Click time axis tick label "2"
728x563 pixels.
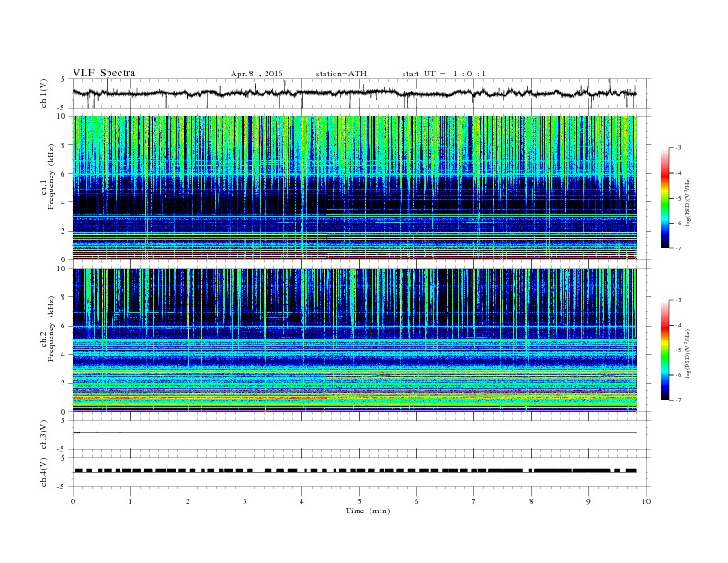click(x=188, y=501)
